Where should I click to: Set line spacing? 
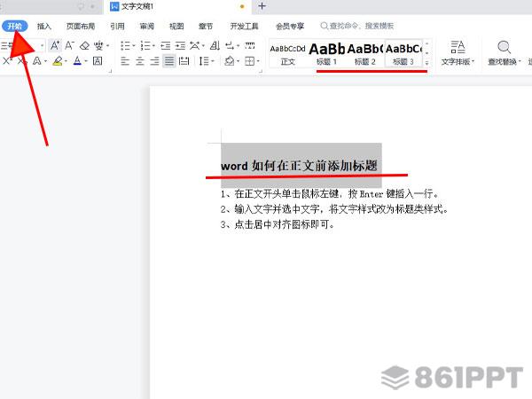click(x=204, y=61)
